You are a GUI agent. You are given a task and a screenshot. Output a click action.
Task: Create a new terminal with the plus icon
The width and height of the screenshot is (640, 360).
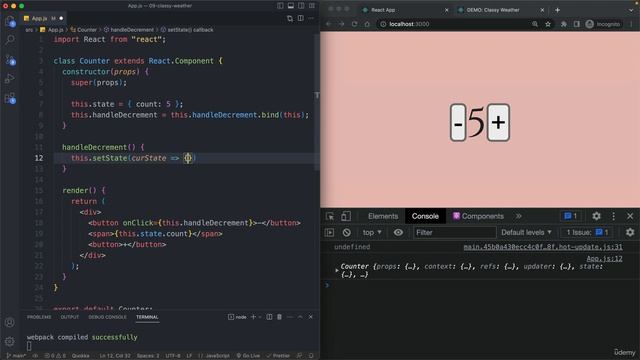tap(253, 317)
